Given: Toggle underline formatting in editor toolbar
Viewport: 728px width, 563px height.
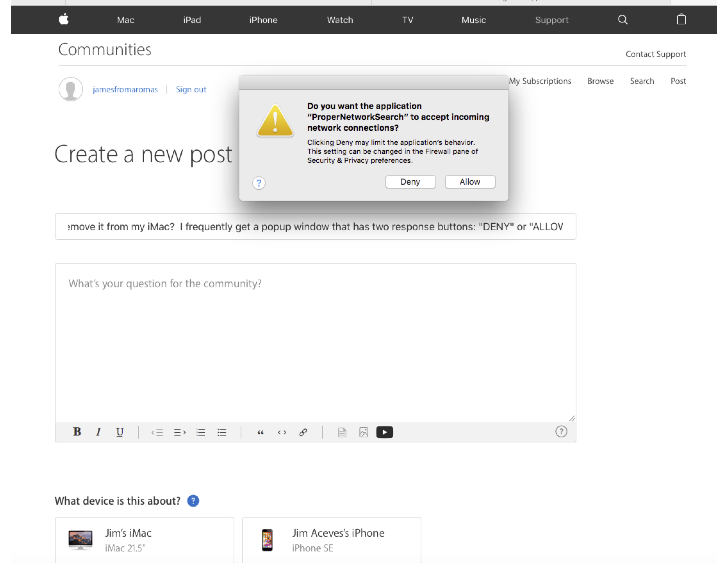Looking at the screenshot, I should click(120, 432).
